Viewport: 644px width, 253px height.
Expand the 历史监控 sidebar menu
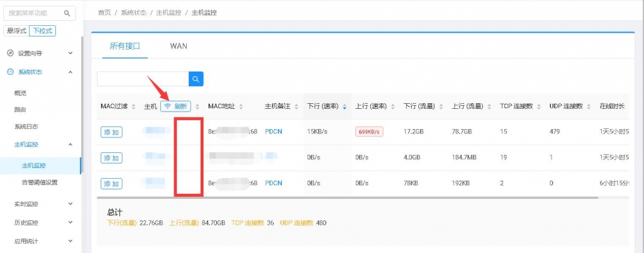click(x=70, y=222)
